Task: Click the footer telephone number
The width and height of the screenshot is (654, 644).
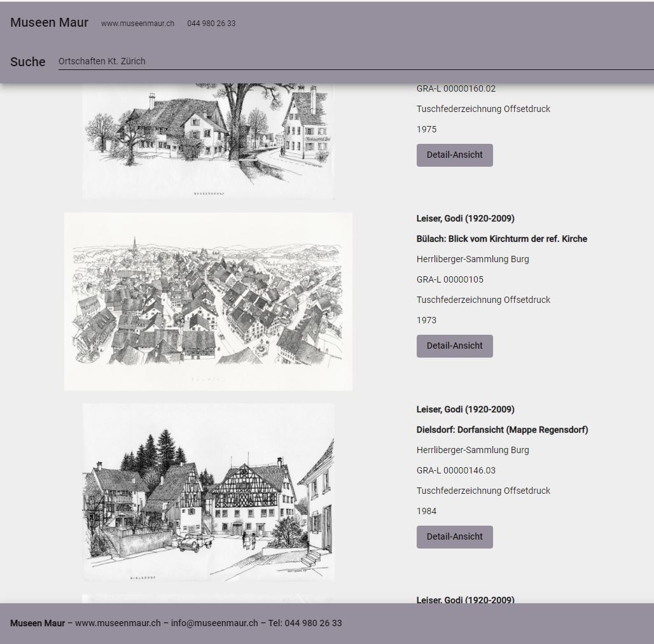Action: point(313,623)
